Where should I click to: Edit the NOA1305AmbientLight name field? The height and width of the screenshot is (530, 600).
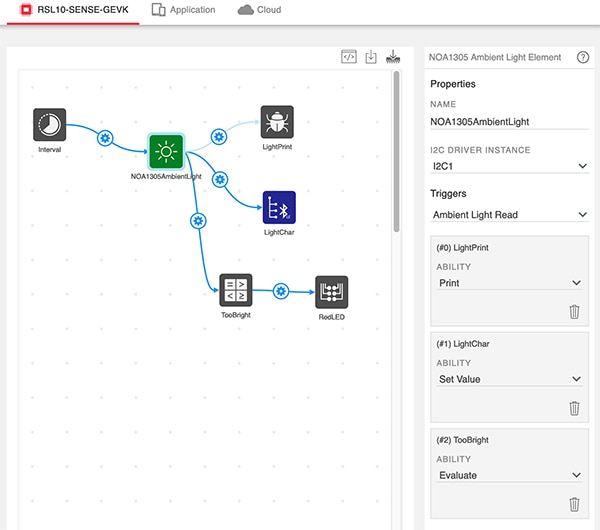[508, 122]
